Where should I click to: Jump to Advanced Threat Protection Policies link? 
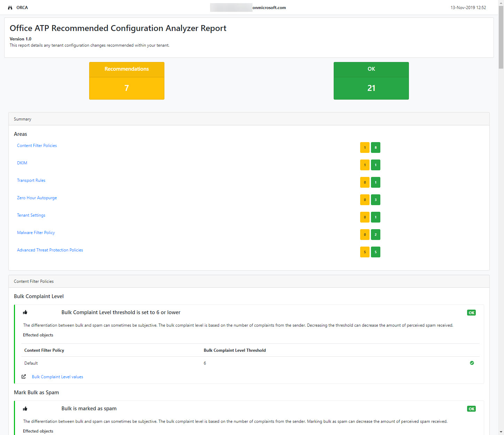50,250
